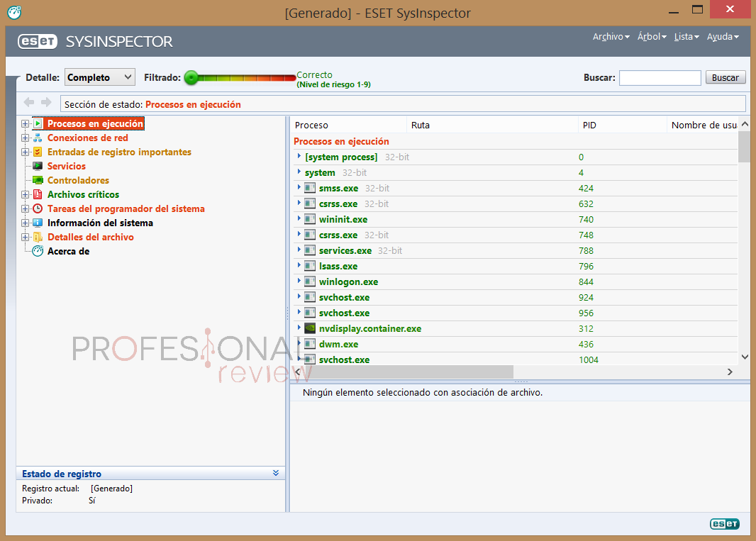Expand Tareas del programador del sistema node
Screen dimensions: 756x541
tap(25, 208)
